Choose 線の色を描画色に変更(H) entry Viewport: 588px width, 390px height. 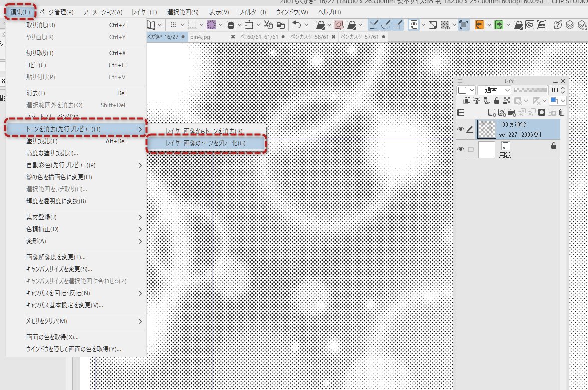click(76, 177)
